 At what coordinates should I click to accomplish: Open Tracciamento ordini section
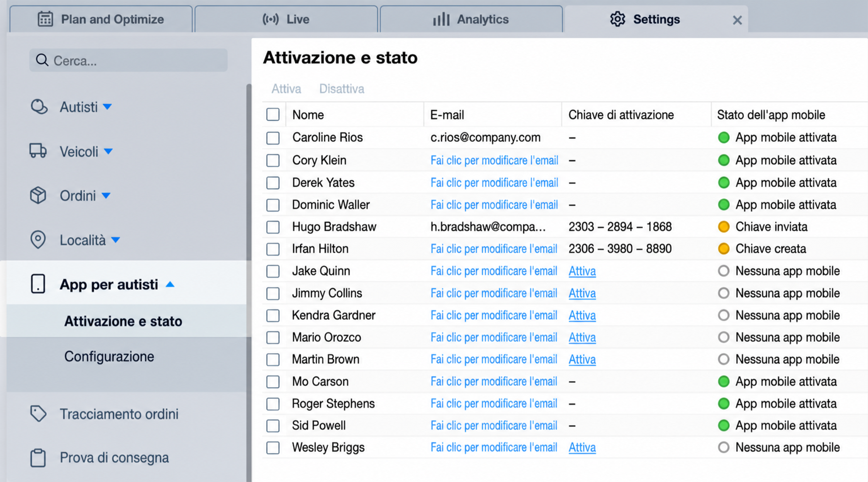point(119,414)
